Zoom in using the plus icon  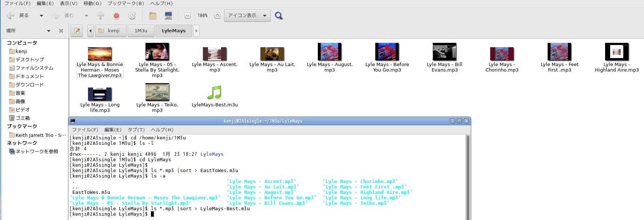click(x=217, y=16)
